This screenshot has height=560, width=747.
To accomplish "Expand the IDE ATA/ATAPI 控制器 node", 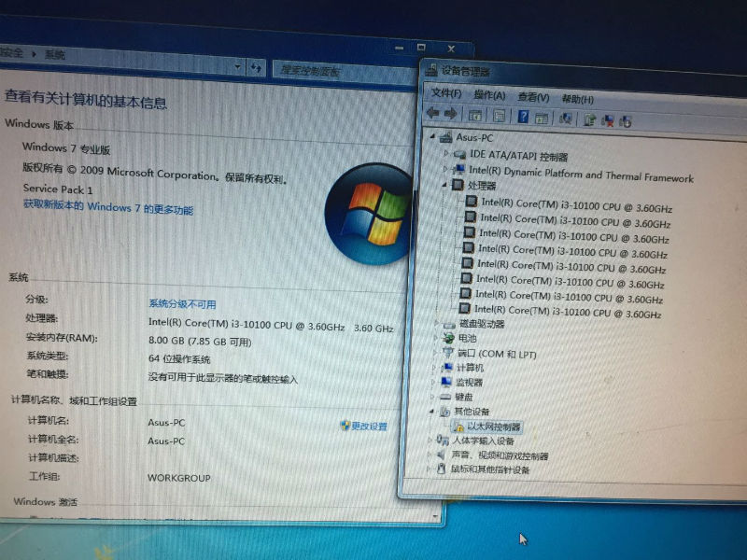I will tap(446, 153).
